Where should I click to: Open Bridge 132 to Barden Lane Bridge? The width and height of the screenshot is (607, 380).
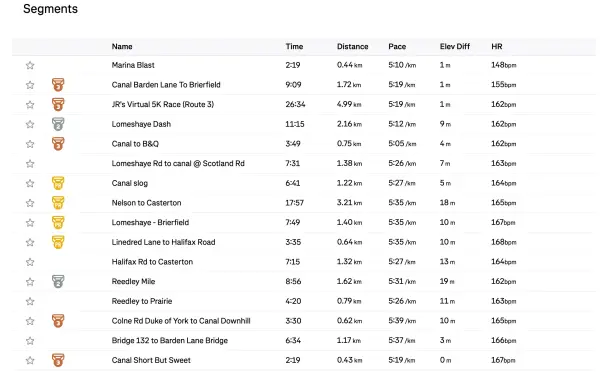pos(170,341)
